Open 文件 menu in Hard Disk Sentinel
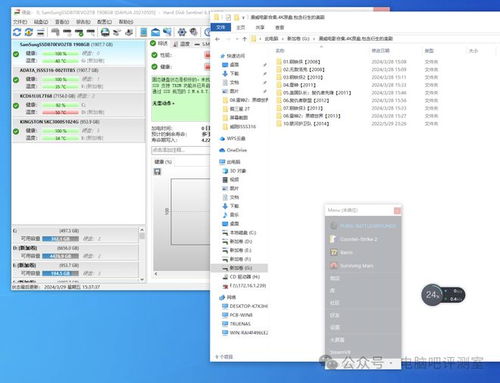 coord(20,22)
